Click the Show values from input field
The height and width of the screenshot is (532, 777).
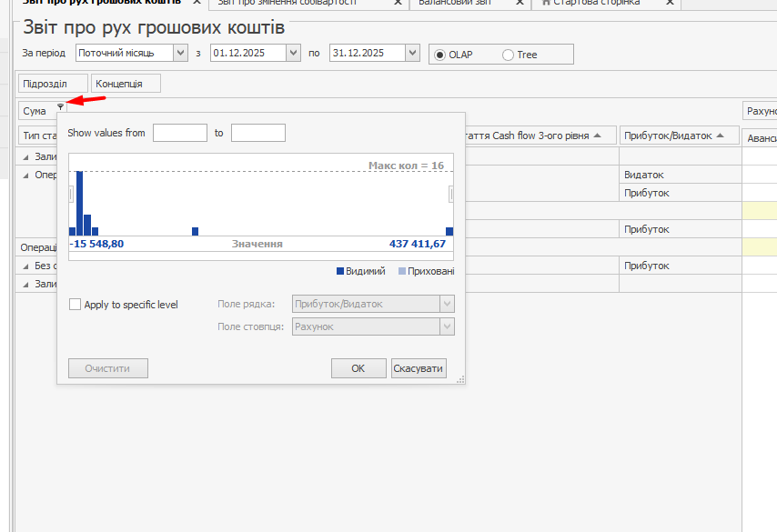tap(179, 134)
